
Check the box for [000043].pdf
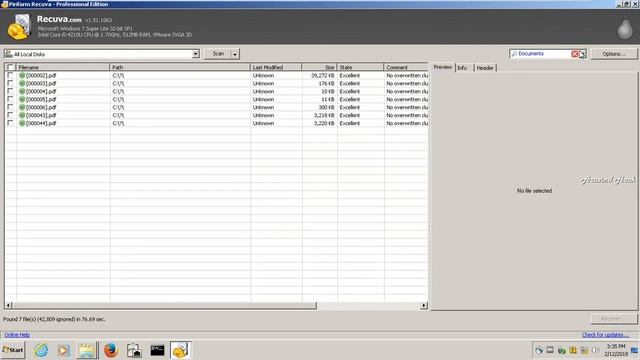point(10,115)
